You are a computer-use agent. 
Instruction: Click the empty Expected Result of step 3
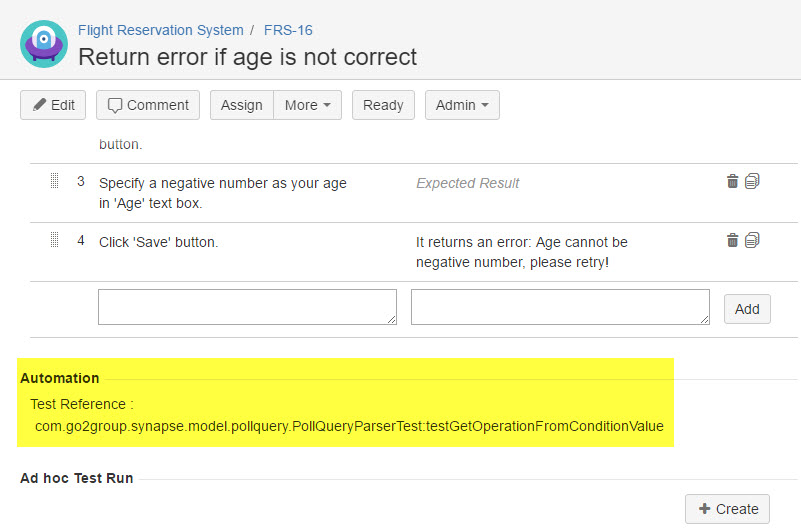click(467, 183)
